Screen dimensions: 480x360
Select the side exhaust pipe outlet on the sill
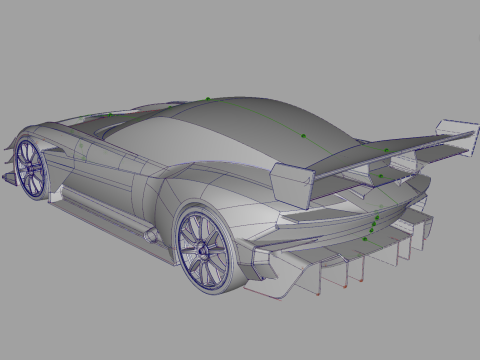tap(151, 234)
